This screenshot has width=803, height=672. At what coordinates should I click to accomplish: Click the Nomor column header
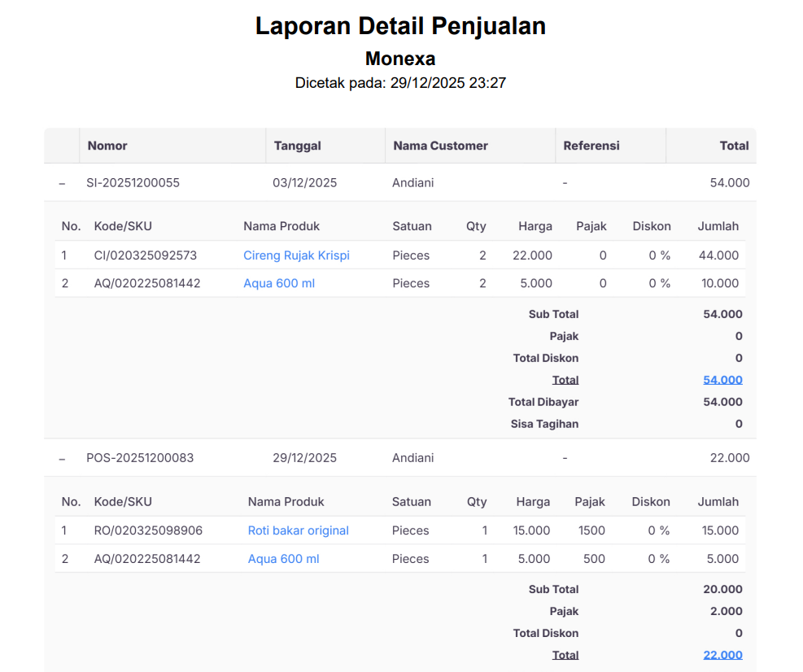107,146
